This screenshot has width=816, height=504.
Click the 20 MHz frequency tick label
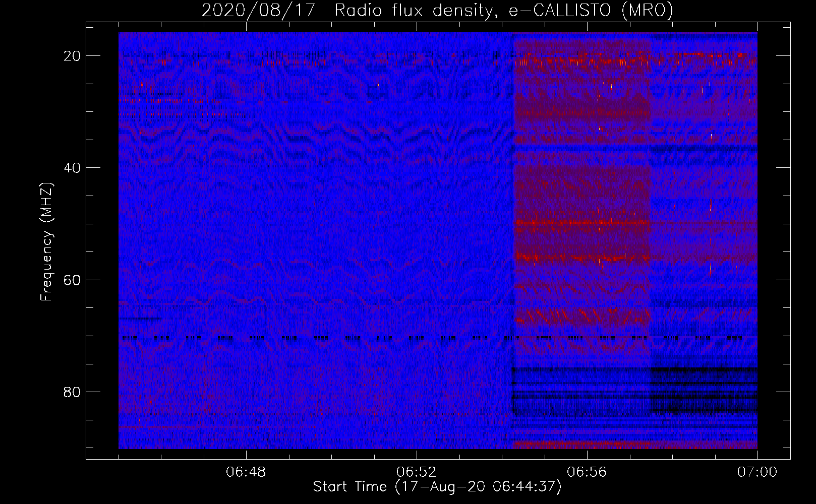tap(73, 56)
